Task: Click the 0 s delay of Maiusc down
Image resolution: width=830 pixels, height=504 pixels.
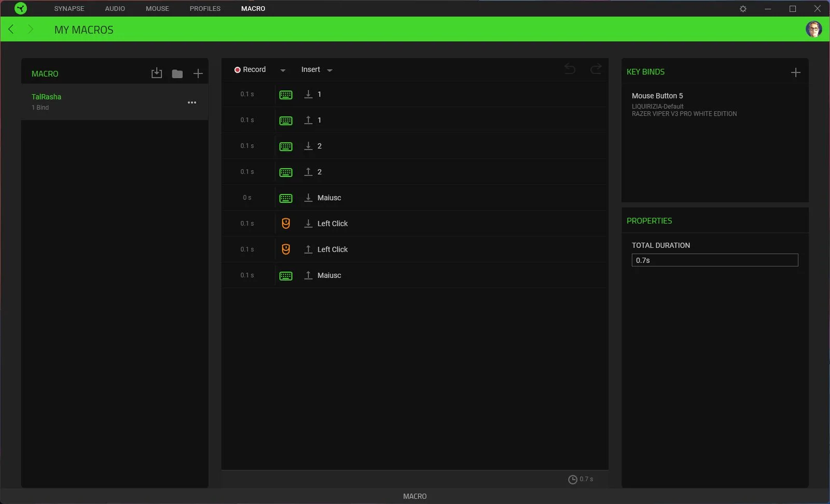Action: pos(247,198)
